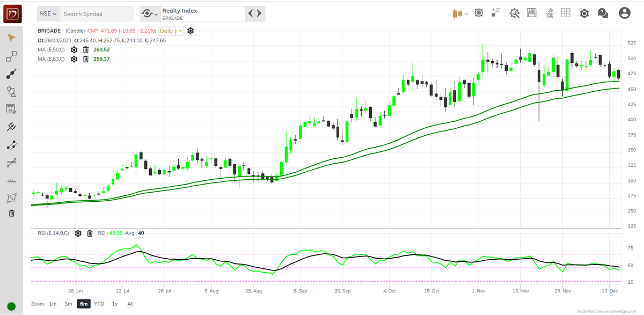Open the shapes drawing tool
Viewport: 644px width, 315px height.
[x=11, y=92]
